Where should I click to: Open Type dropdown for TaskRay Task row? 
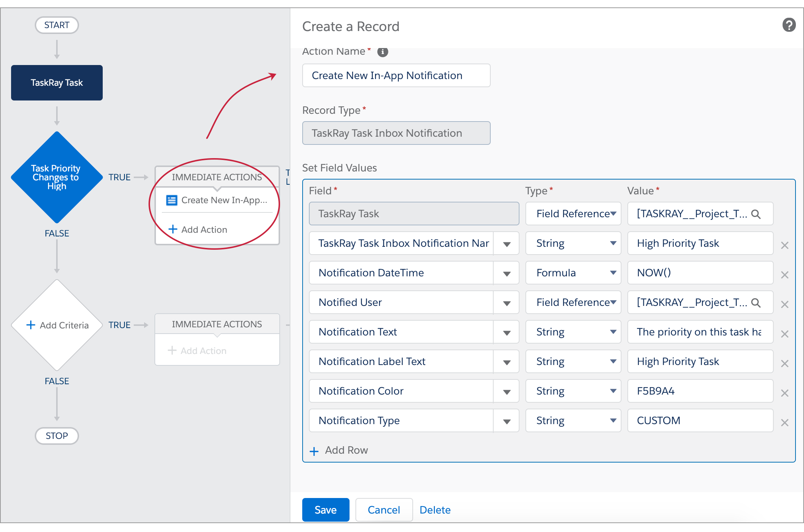[x=573, y=214]
